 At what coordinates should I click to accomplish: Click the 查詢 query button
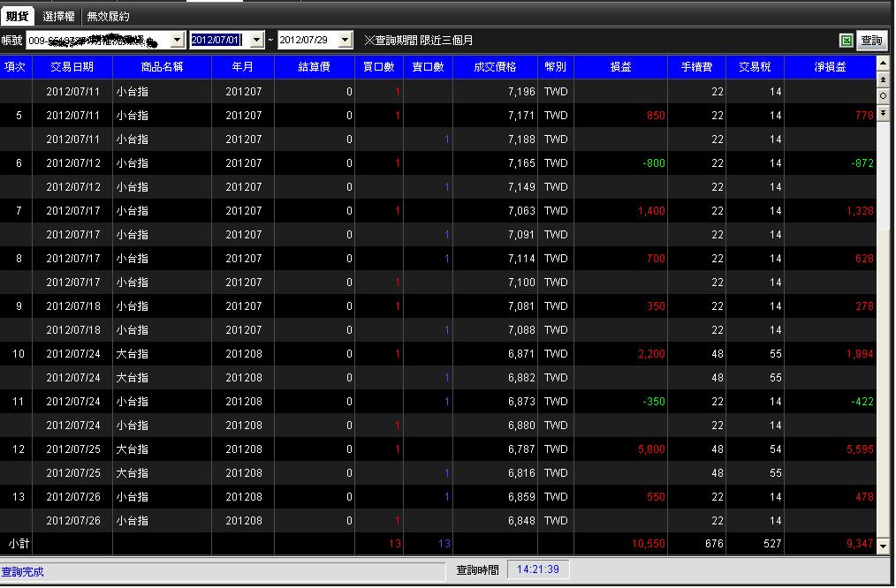[x=872, y=41]
